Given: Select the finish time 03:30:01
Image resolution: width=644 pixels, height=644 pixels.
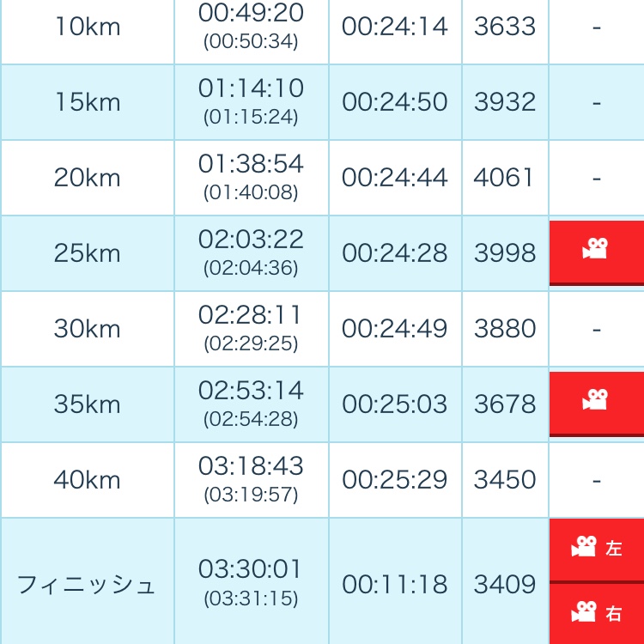Looking at the screenshot, I should coord(250,569).
